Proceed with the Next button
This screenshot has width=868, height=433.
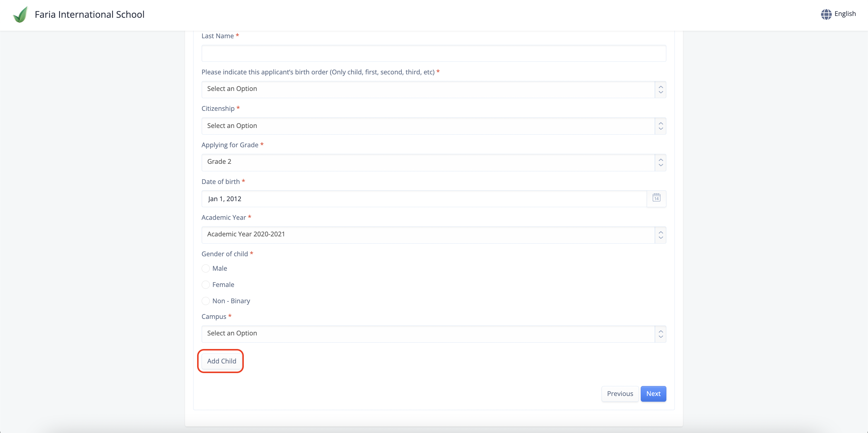click(653, 394)
